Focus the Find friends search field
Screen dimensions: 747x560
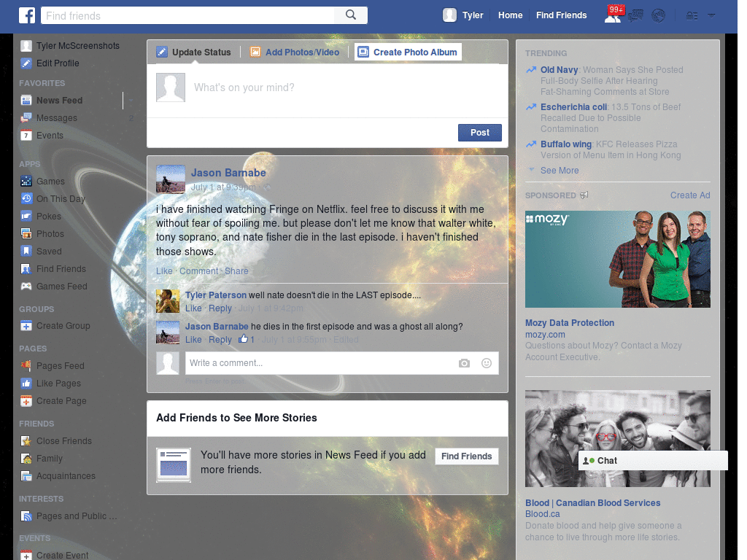click(187, 15)
